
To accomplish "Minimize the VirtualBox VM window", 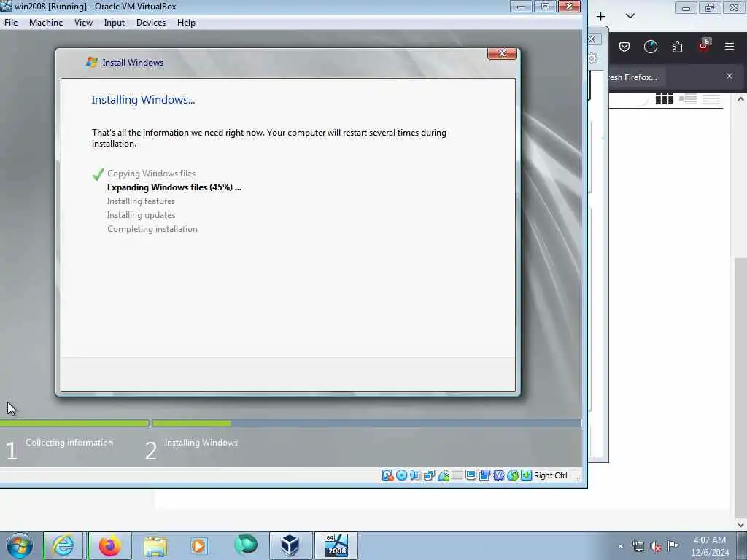I will [521, 7].
